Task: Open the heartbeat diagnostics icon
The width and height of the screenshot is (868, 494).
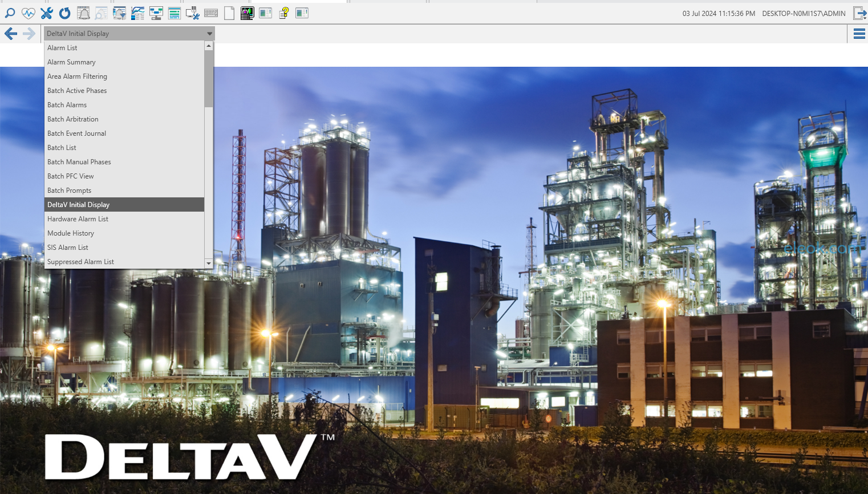Action: tap(28, 13)
